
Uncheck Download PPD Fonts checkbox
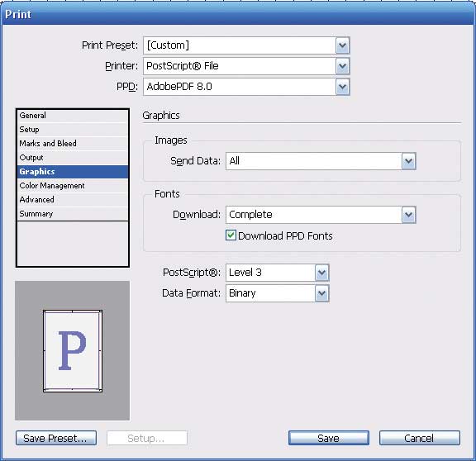click(x=231, y=235)
